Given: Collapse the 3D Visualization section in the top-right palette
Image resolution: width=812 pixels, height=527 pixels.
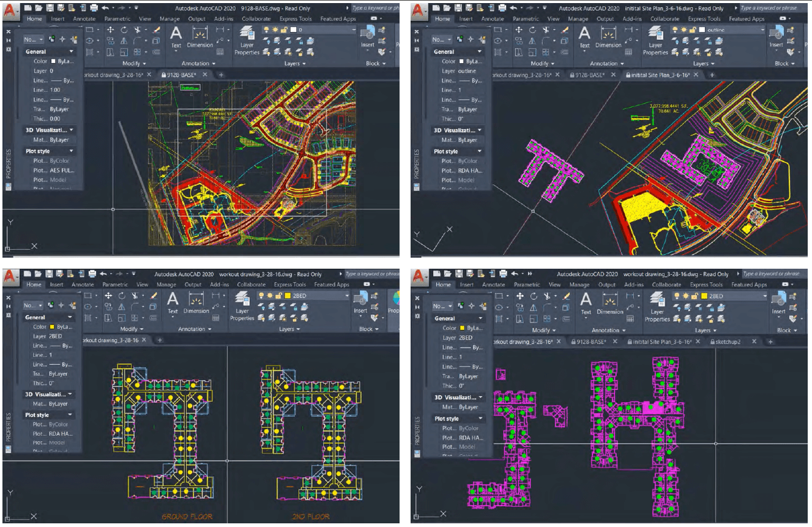Looking at the screenshot, I should coord(480,130).
